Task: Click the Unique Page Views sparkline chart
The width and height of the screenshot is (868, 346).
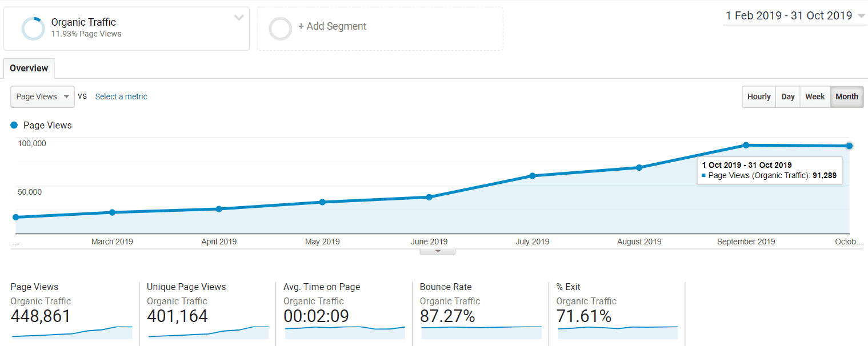Action: pos(208,332)
